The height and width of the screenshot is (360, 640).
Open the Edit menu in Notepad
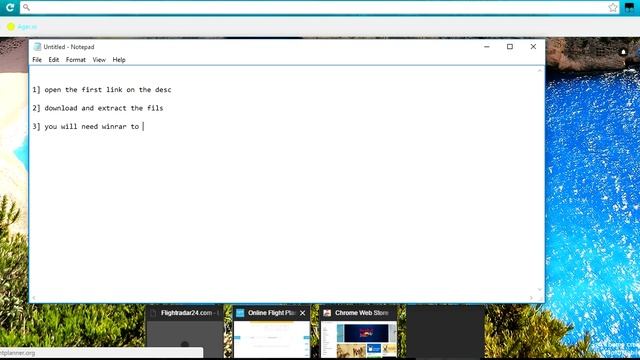(x=53, y=60)
